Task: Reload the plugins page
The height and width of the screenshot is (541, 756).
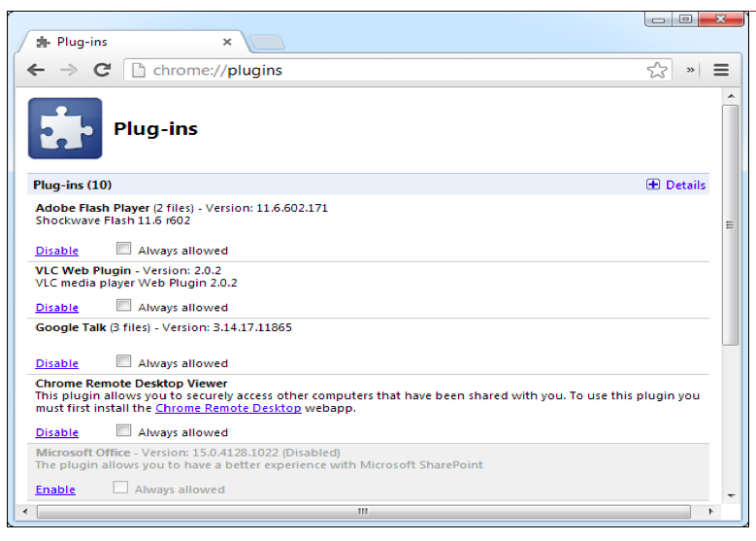Action: pos(101,70)
